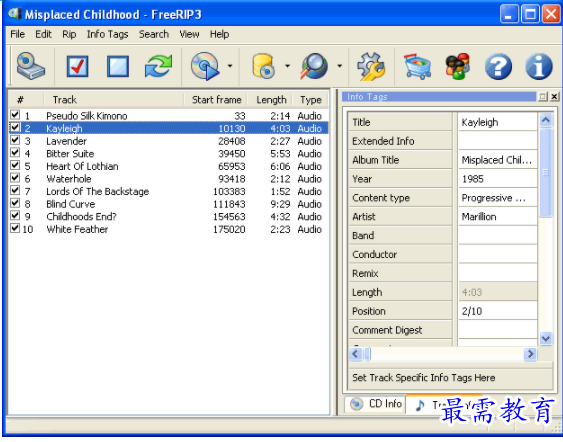Screen dimensions: 563x442
Task: Edit the Album Title field
Action: click(498, 160)
